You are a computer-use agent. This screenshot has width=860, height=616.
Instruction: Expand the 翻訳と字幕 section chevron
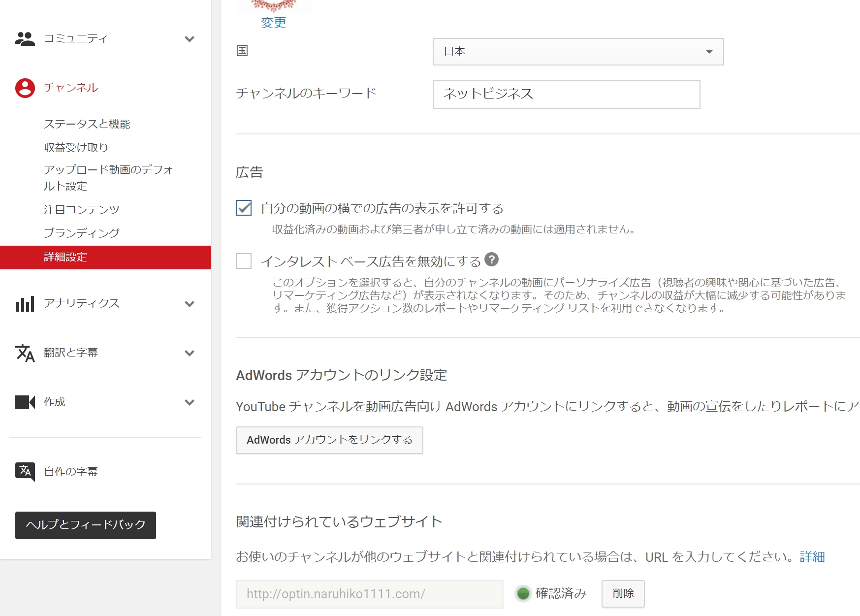point(190,353)
